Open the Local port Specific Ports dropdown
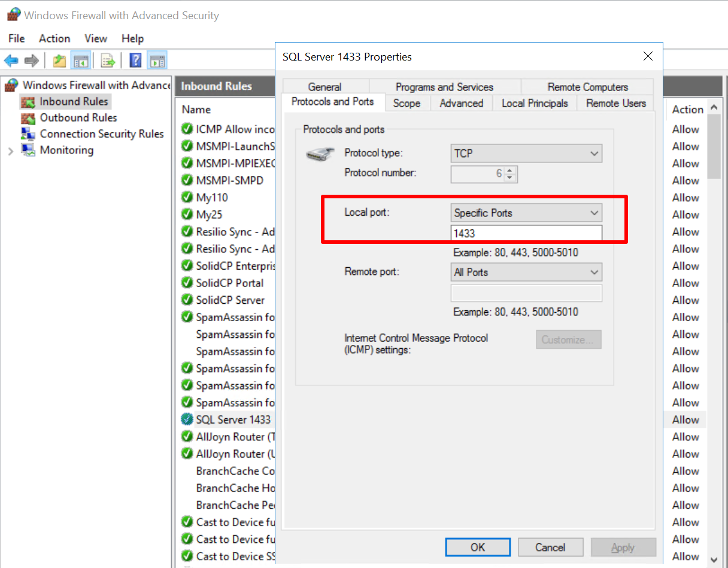This screenshot has width=728, height=568. [526, 213]
